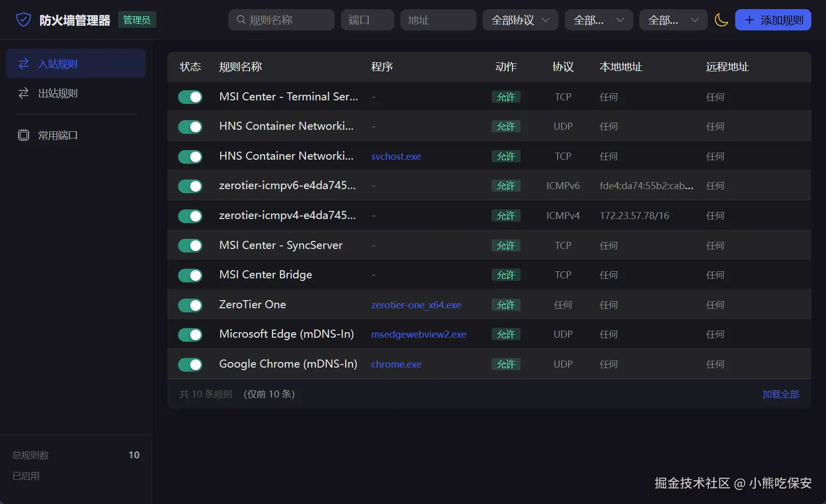Select 入站规则 in the sidebar
Screen dimensions: 826x504
[x=76, y=63]
